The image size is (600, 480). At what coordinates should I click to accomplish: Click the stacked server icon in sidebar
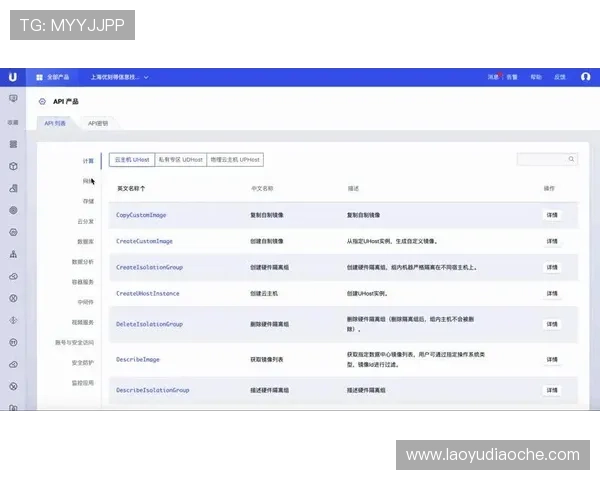(x=13, y=144)
